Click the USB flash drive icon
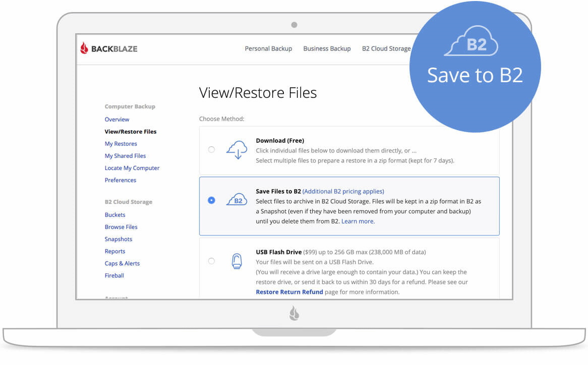588x365 pixels. point(237,261)
